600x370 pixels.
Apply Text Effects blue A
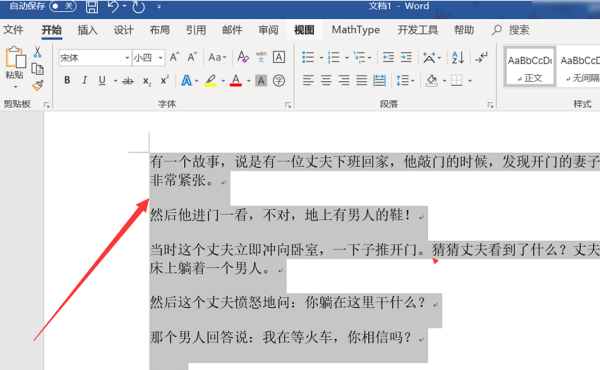coord(186,80)
